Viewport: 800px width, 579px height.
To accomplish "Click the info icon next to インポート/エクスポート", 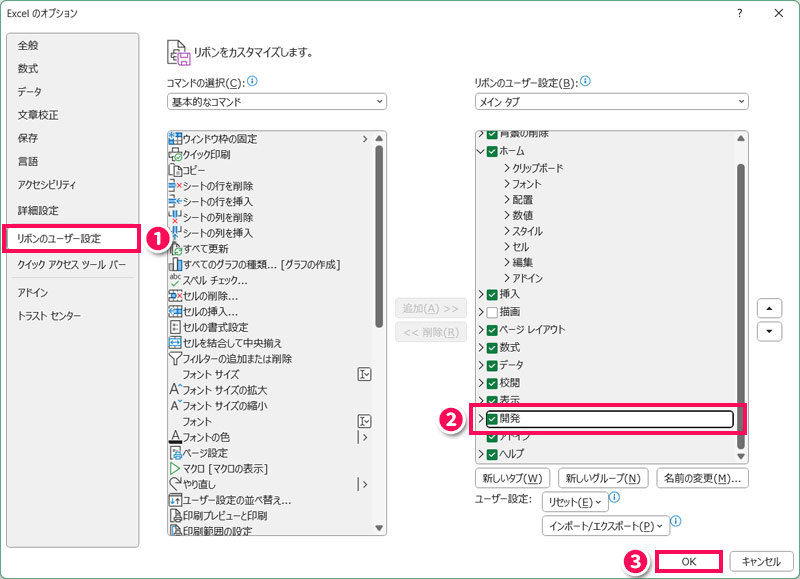I will [676, 521].
